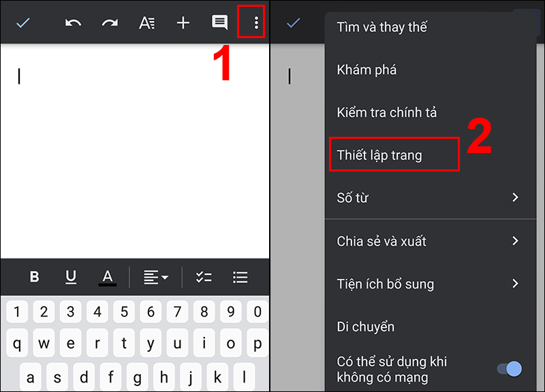Tap the 0 key on keyboard
Viewport: 545px width, 392px height.
(x=258, y=312)
